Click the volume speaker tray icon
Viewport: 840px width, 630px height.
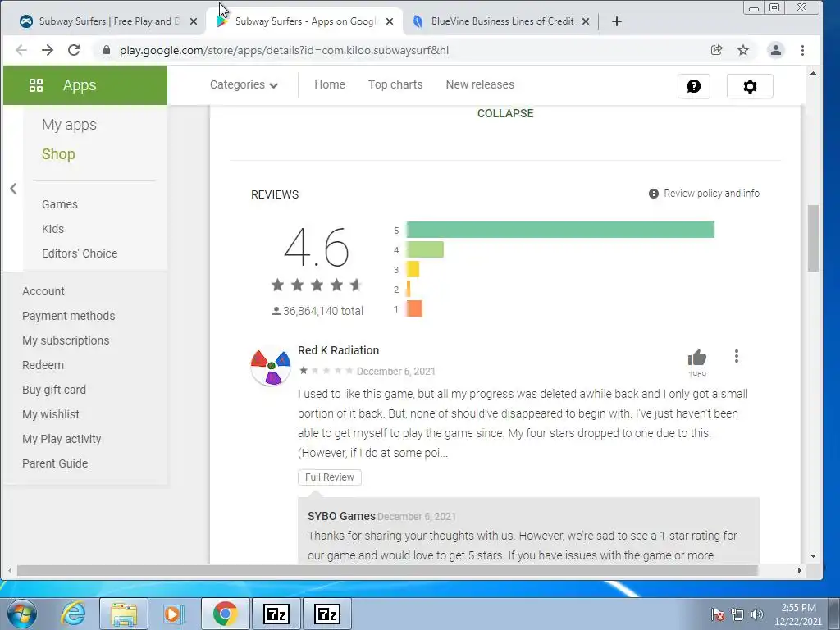click(x=756, y=614)
